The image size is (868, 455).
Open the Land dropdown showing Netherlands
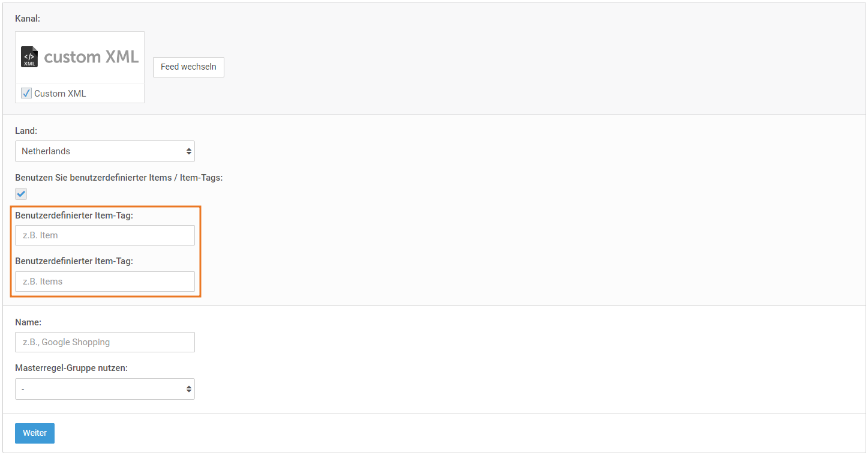pos(105,151)
